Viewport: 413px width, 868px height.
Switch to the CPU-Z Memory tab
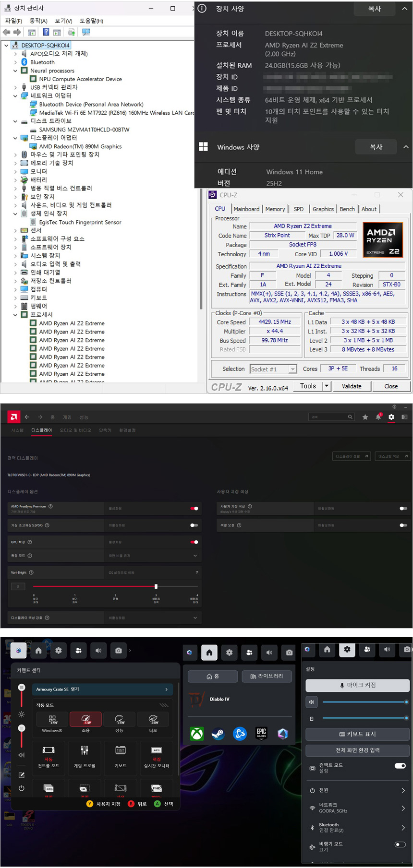(x=275, y=209)
